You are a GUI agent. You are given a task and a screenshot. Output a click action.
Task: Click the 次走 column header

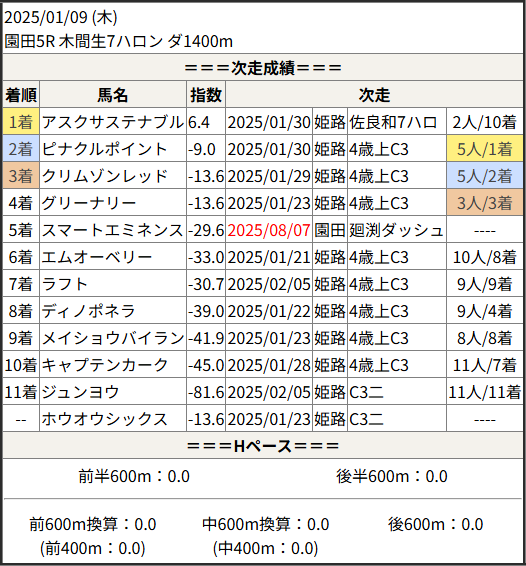click(x=374, y=95)
